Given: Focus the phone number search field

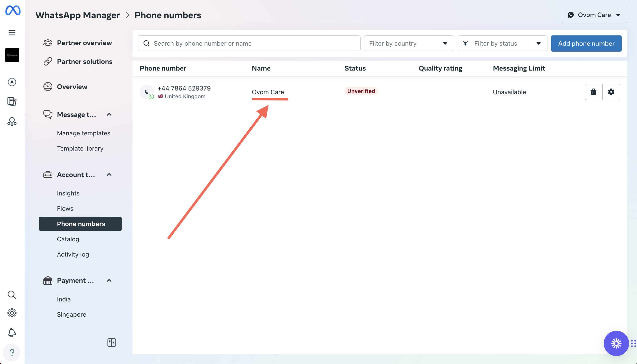Looking at the screenshot, I should pyautogui.click(x=249, y=43).
